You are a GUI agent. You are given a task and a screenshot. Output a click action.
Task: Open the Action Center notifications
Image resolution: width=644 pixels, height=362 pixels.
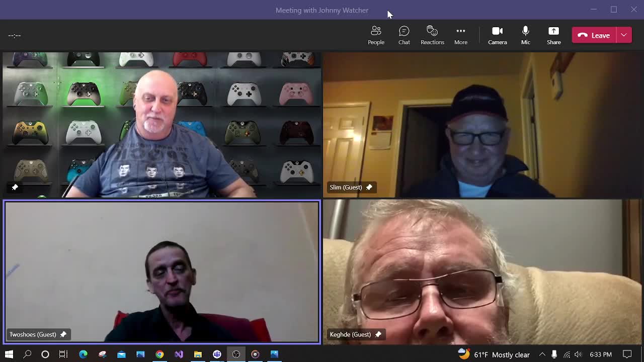point(627,354)
